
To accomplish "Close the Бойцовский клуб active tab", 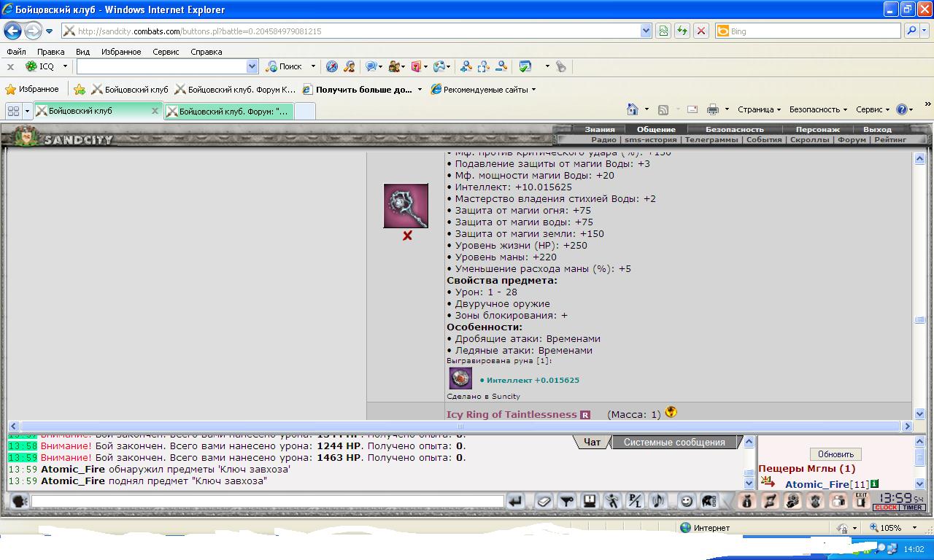I will click(155, 111).
